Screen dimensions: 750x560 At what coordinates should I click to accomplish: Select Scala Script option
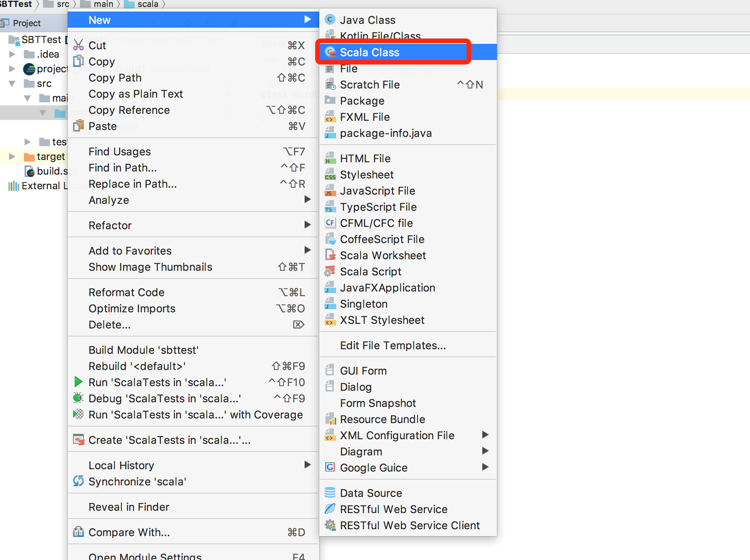[370, 271]
